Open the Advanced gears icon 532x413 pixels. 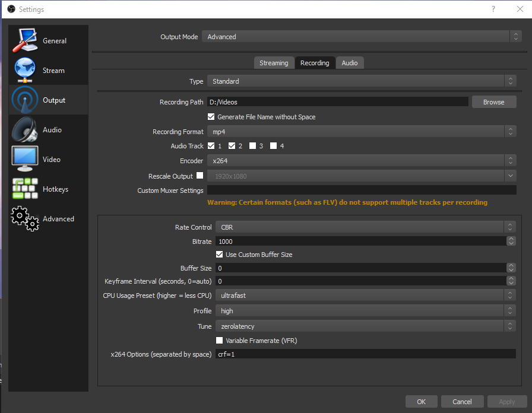25,219
